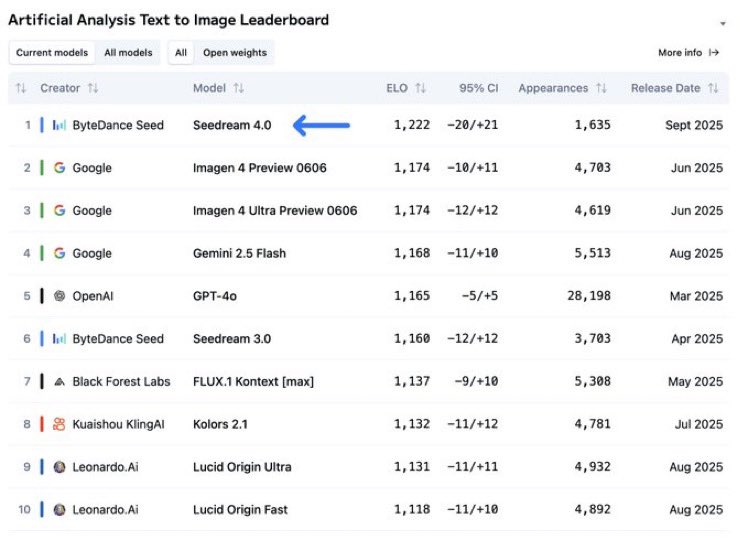This screenshot has height=540, width=748.
Task: Click the Artificial Analysis Text to Image Leaderboard title
Action: click(x=168, y=20)
